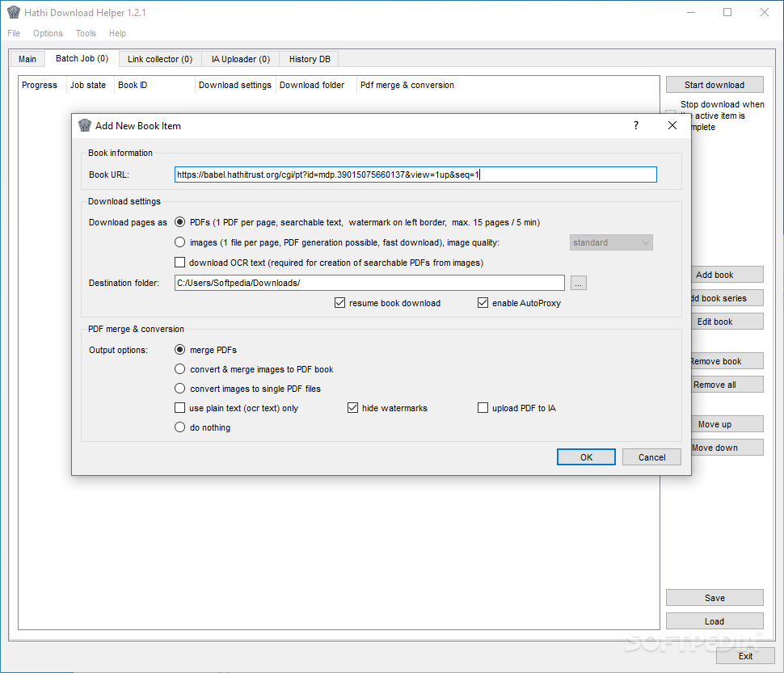Click the Save button

pos(714,598)
